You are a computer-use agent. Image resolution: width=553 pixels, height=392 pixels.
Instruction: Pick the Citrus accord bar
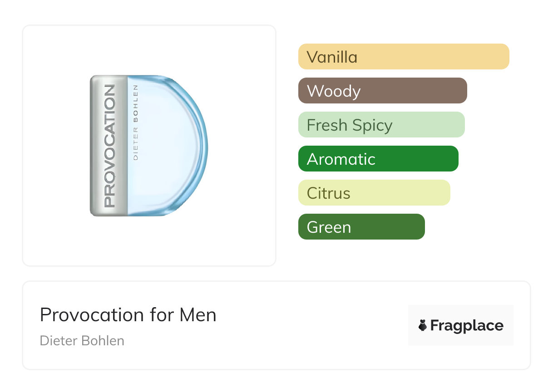tap(374, 193)
